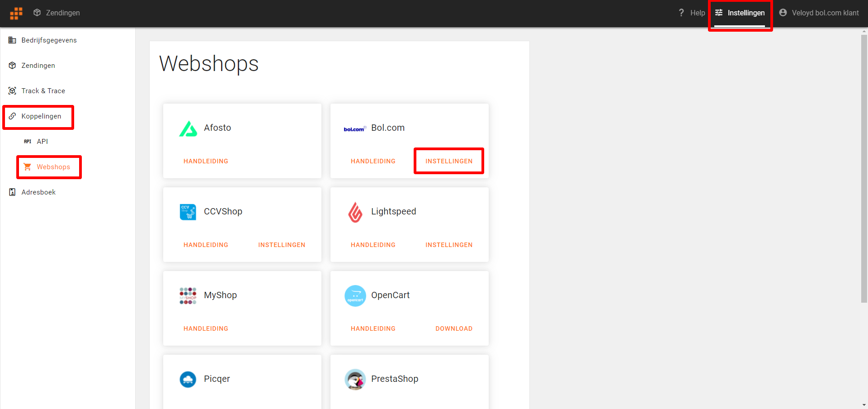
Task: Open the Help menu item
Action: click(x=692, y=13)
